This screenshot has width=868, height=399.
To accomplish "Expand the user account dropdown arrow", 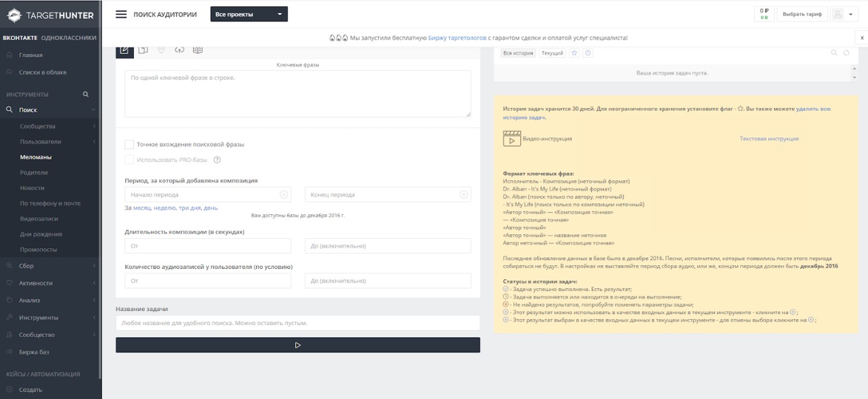I will (852, 14).
